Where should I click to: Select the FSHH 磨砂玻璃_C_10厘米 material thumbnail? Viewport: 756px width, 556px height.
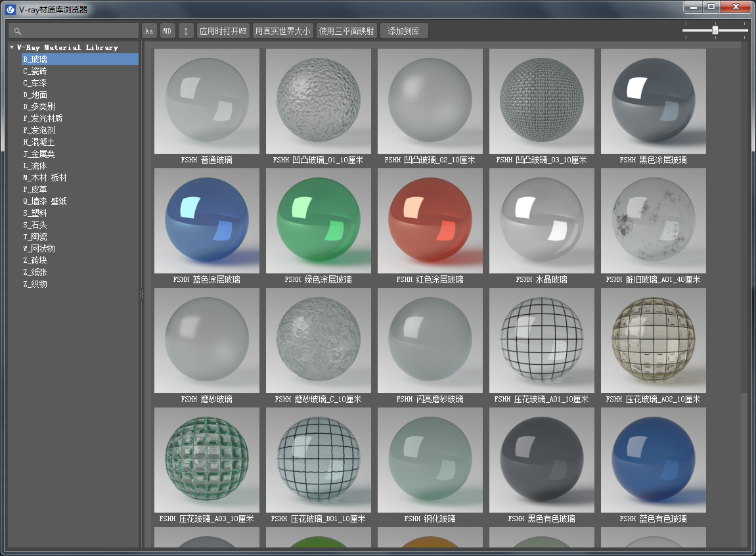318,340
